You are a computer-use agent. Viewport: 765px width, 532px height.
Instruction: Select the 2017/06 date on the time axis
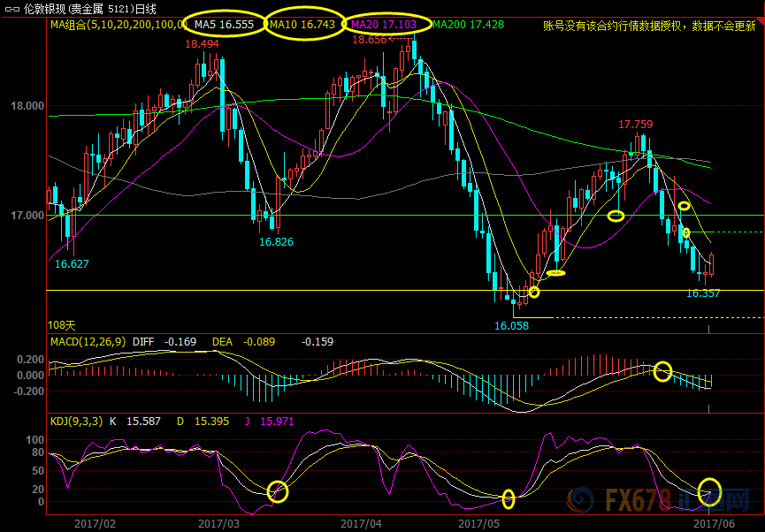(x=714, y=524)
